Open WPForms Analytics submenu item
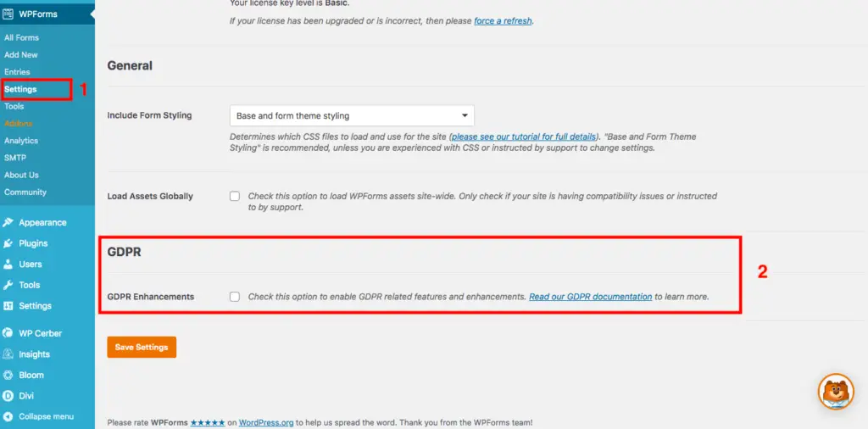Screen dimensions: 868x429 point(21,141)
